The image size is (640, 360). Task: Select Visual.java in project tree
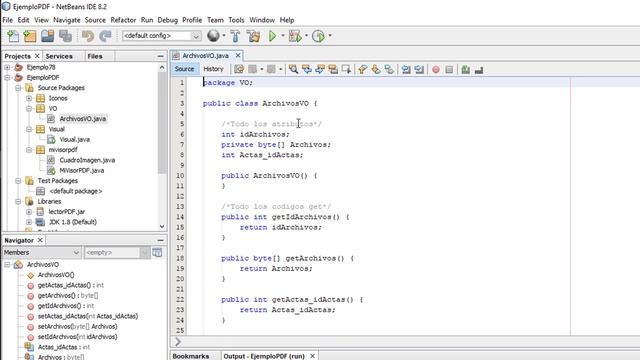coord(75,139)
